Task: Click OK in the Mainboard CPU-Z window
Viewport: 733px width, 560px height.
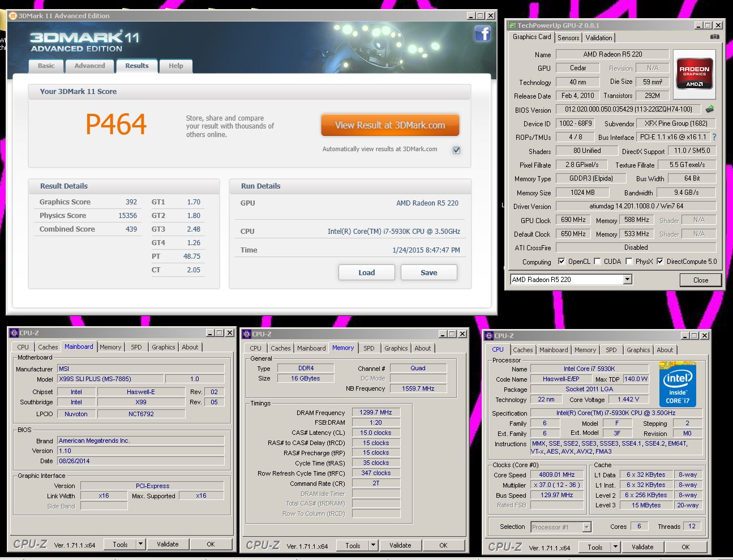Action: tap(211, 544)
